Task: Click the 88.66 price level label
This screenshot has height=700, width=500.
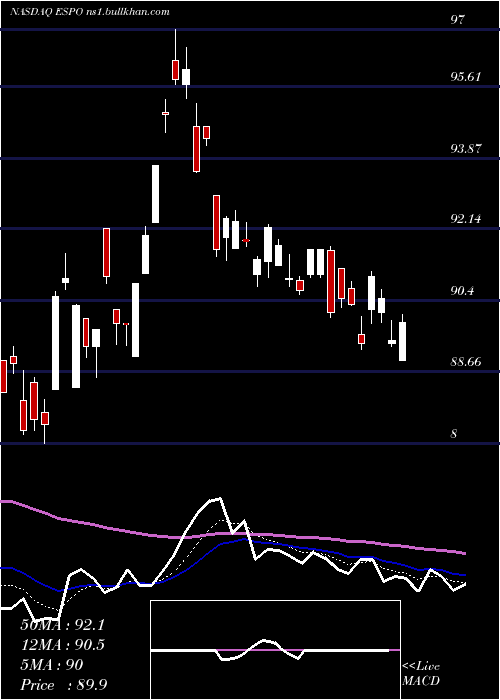Action: click(466, 362)
